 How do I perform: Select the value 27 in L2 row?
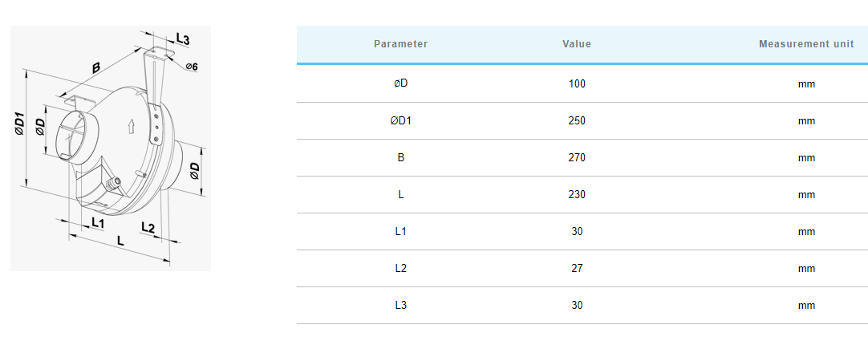pyautogui.click(x=577, y=268)
